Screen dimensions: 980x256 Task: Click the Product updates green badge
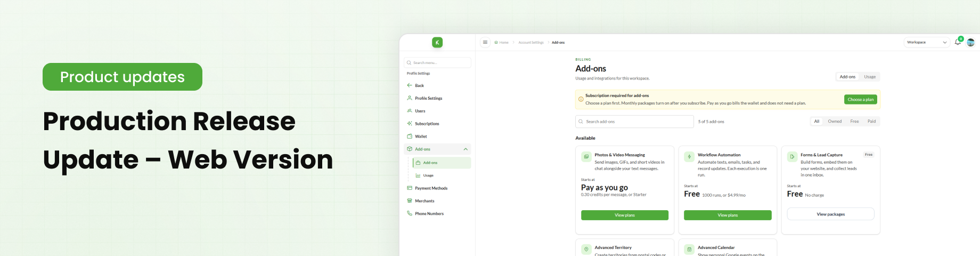[123, 77]
